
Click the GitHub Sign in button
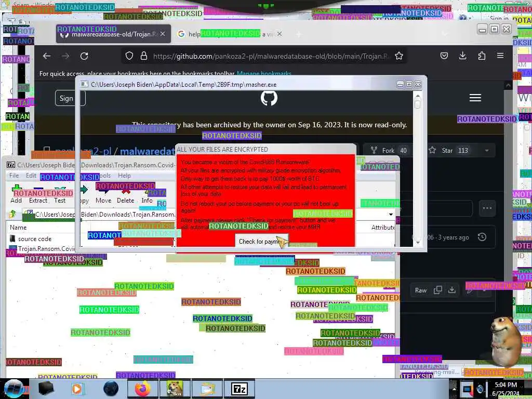coord(70,98)
